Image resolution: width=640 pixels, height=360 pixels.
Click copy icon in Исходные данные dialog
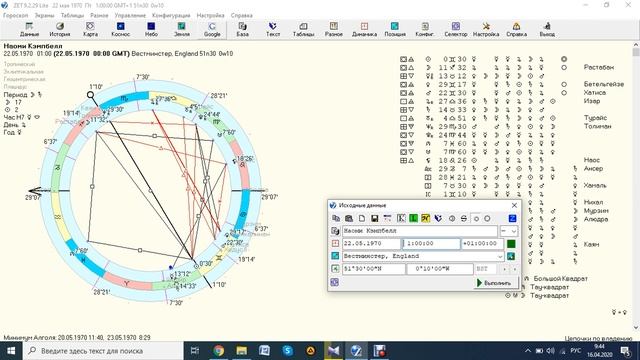[336, 218]
